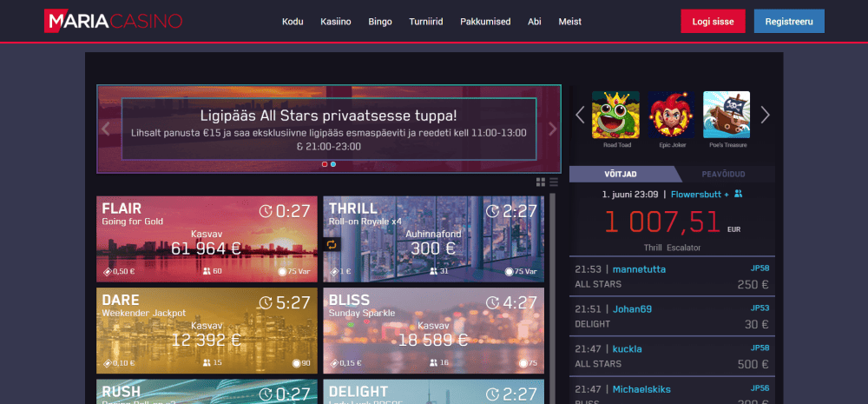This screenshot has height=404, width=868.
Task: Select the VÕITJAD tab
Action: [x=621, y=174]
